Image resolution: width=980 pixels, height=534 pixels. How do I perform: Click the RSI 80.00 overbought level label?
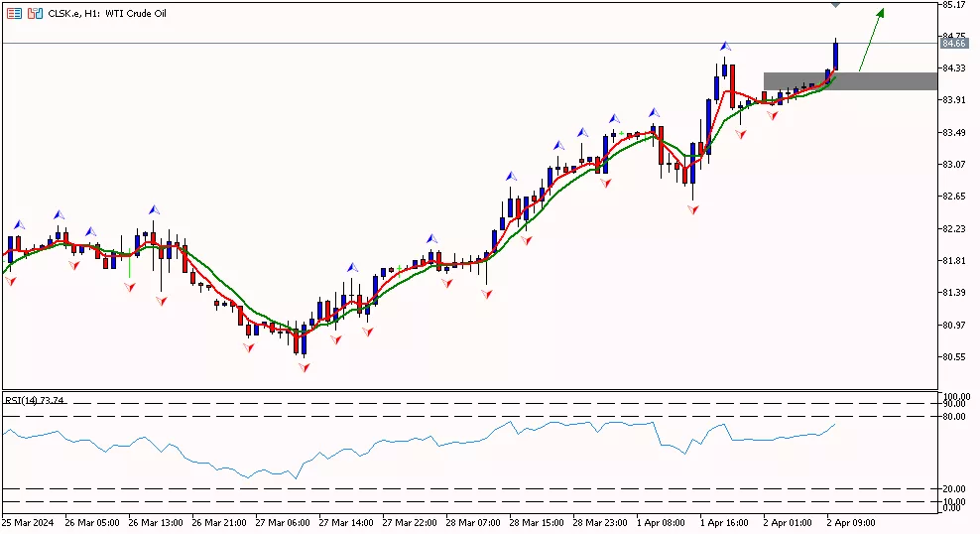954,416
